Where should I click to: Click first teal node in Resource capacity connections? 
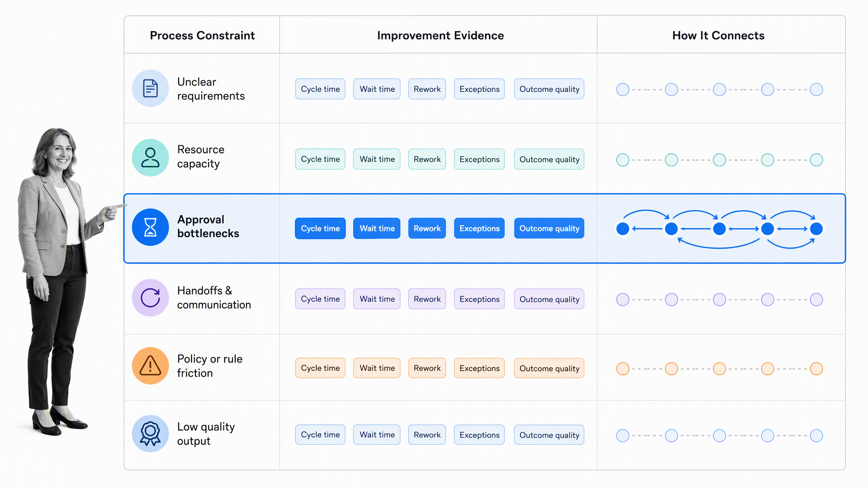click(x=623, y=160)
